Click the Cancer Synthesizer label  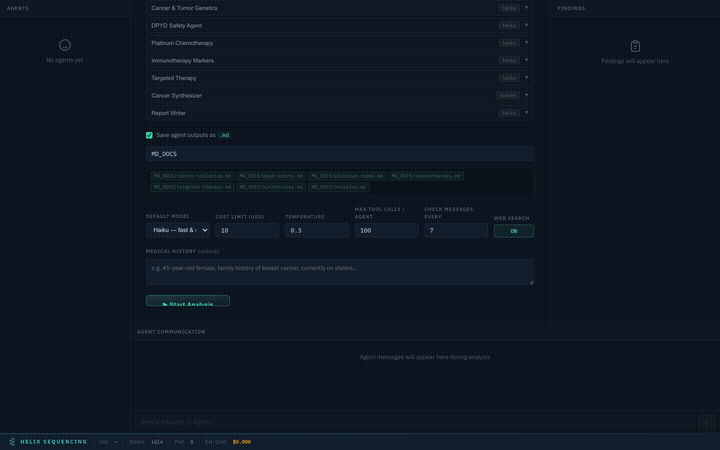(176, 96)
